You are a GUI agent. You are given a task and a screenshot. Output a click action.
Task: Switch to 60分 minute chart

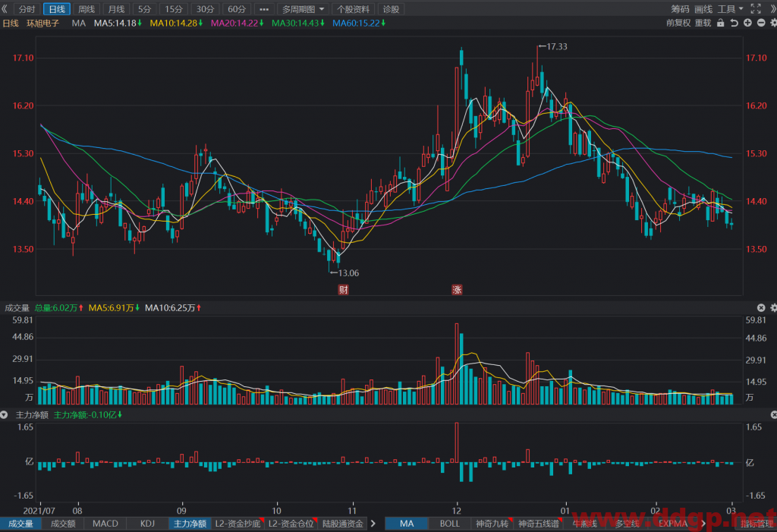point(237,9)
